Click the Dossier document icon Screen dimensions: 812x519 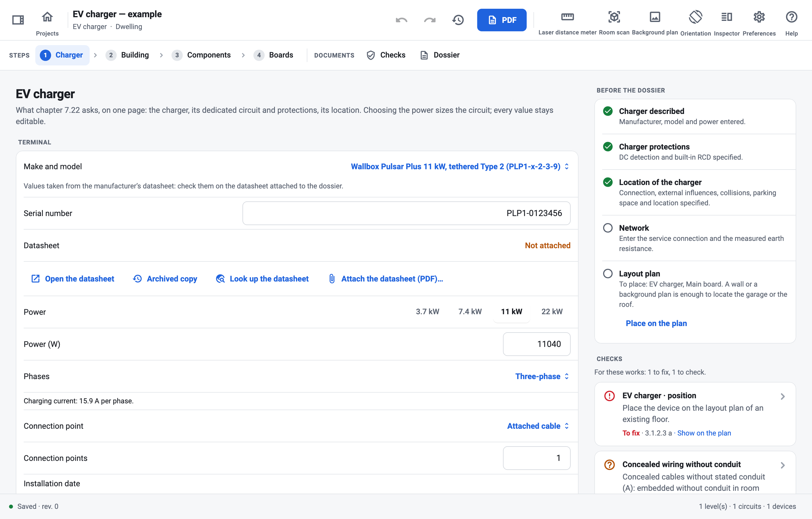[x=424, y=55]
